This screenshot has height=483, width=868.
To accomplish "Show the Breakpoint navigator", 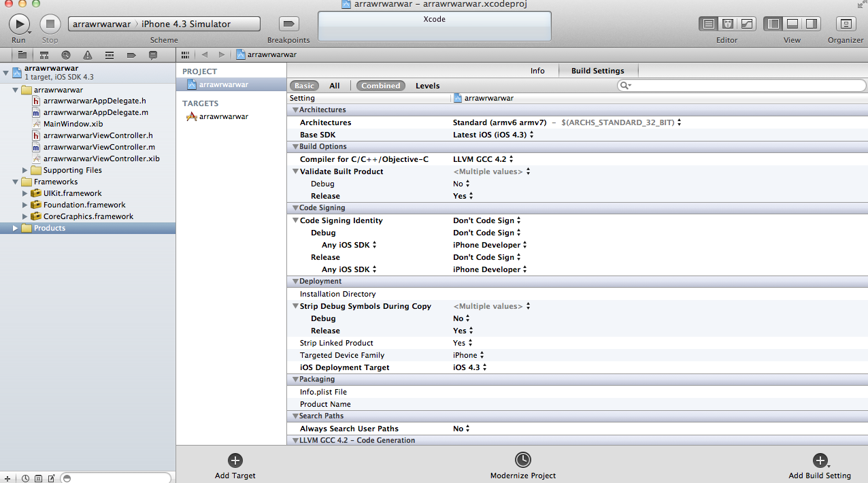I will pos(131,54).
